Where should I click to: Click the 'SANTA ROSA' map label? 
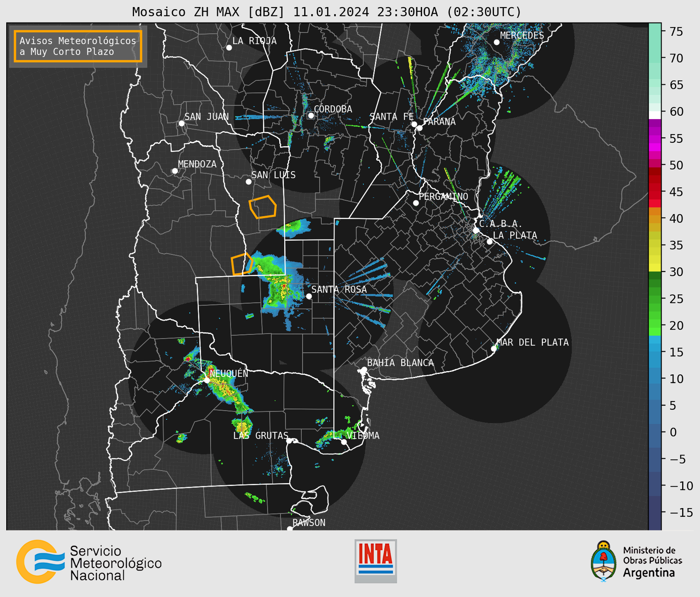(339, 289)
